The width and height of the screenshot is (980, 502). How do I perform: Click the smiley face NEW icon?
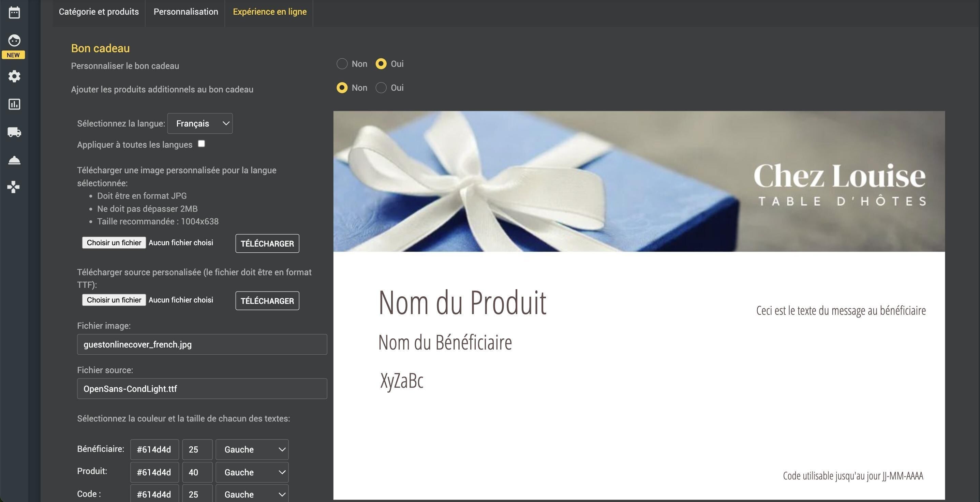click(14, 41)
